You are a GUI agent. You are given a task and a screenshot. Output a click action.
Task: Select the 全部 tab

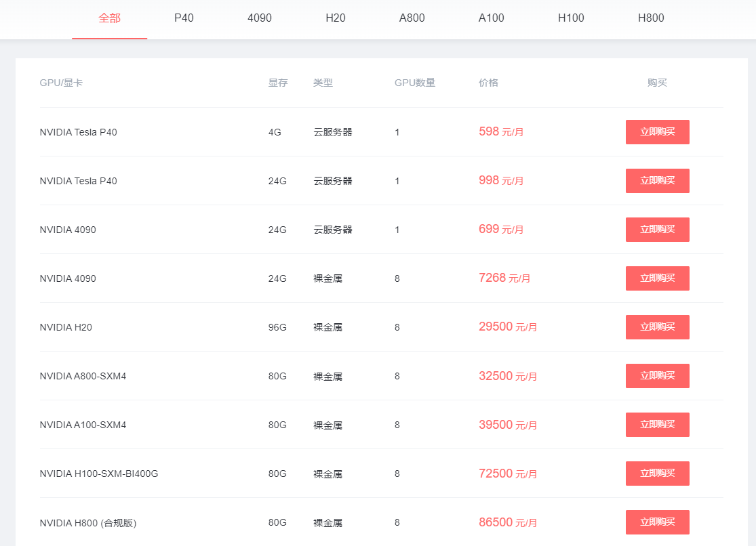pyautogui.click(x=109, y=18)
